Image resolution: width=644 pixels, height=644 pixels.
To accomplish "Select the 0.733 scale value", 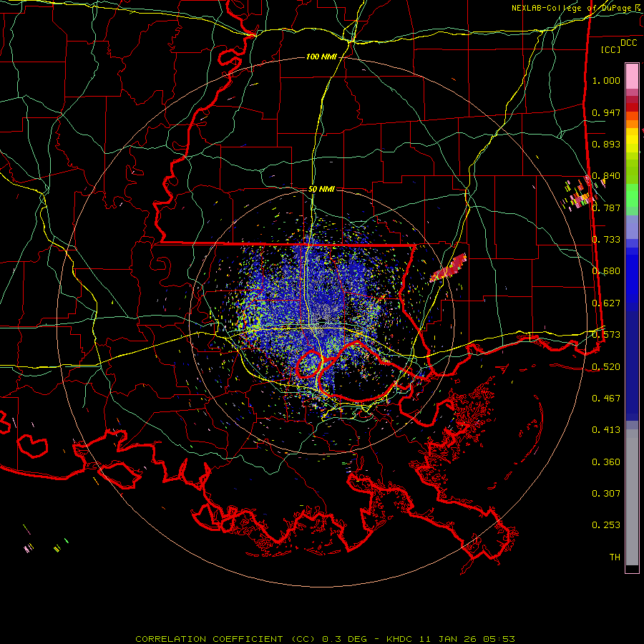I will click(x=606, y=240).
